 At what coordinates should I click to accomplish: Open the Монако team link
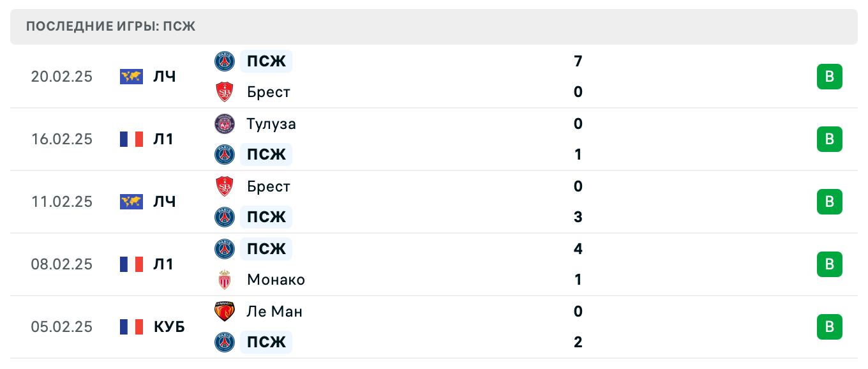coord(276,280)
